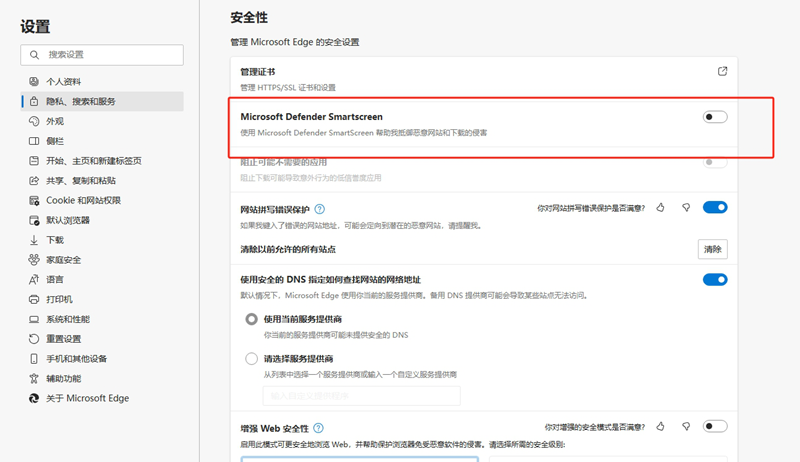
Task: Click thumbs down for 网站拼写错误保护 feedback
Action: 686,208
